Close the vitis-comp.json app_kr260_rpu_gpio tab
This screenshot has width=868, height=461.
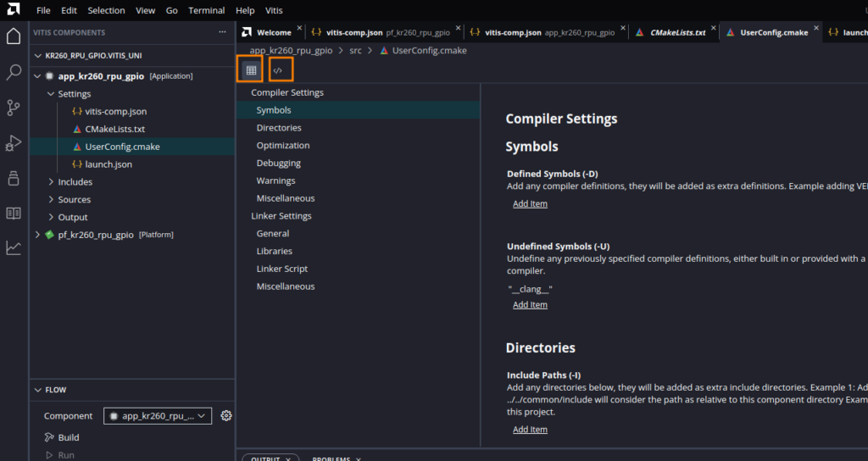[623, 28]
